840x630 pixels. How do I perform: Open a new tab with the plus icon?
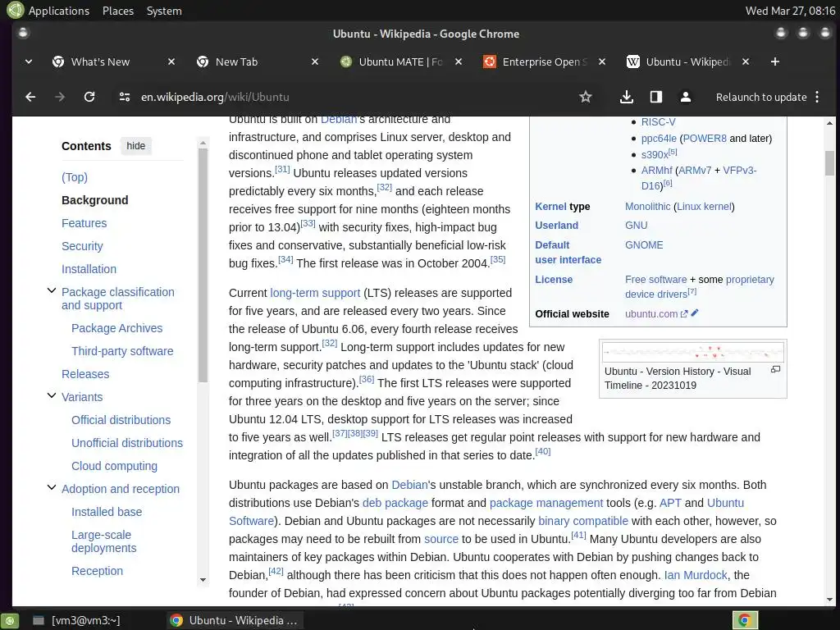point(774,62)
